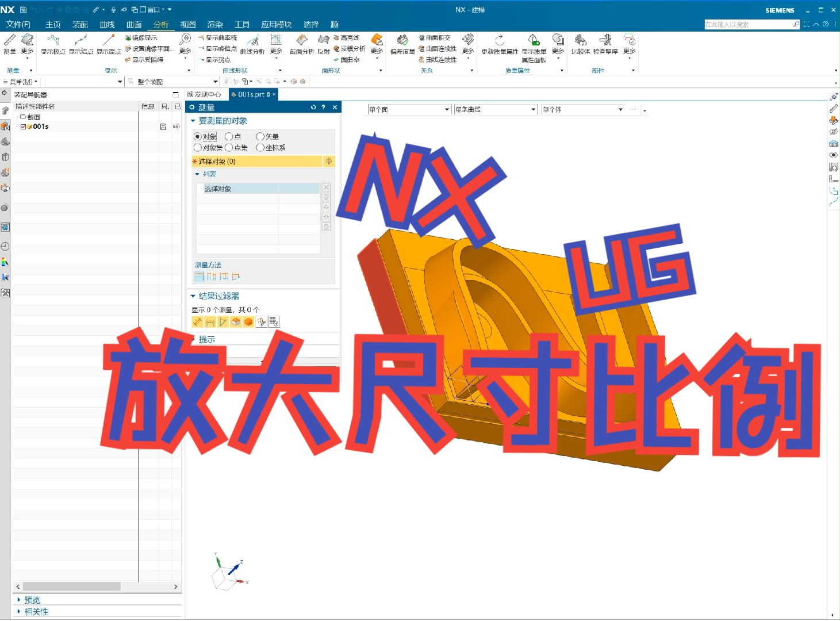Collapse the 要测量的对象 section
This screenshot has width=840, height=621.
pos(193,121)
